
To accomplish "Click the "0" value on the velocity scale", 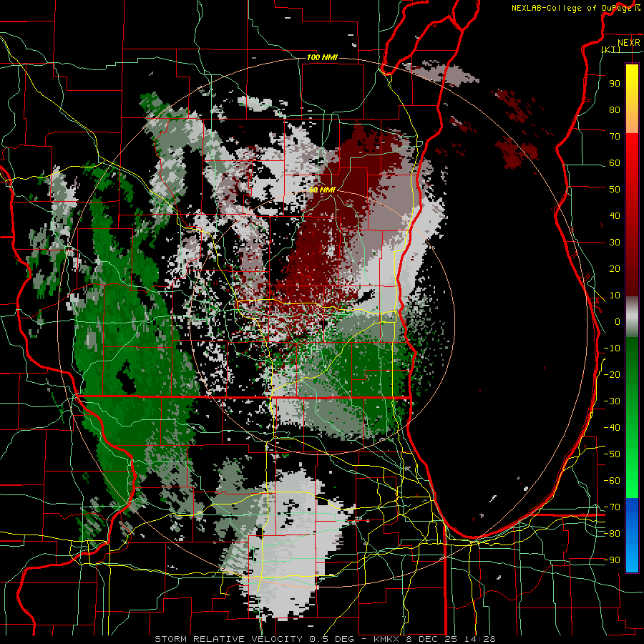I will tap(618, 321).
